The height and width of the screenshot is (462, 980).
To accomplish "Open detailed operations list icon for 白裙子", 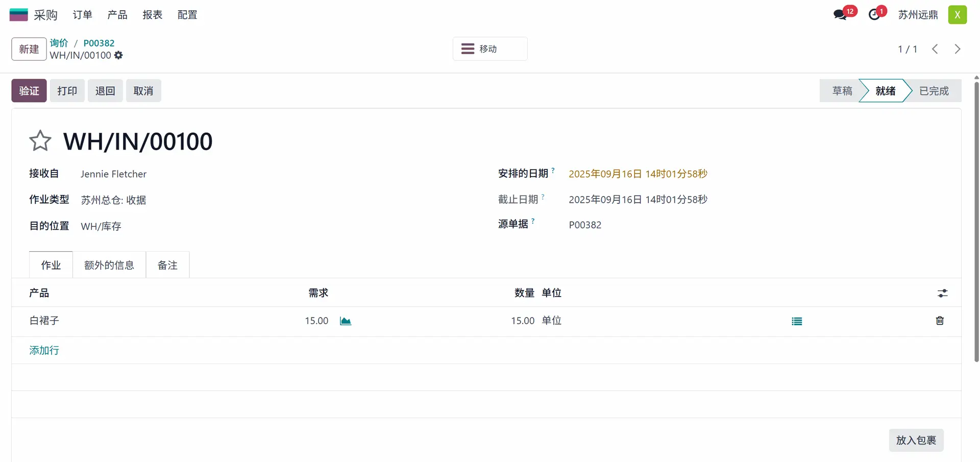I will click(x=796, y=321).
